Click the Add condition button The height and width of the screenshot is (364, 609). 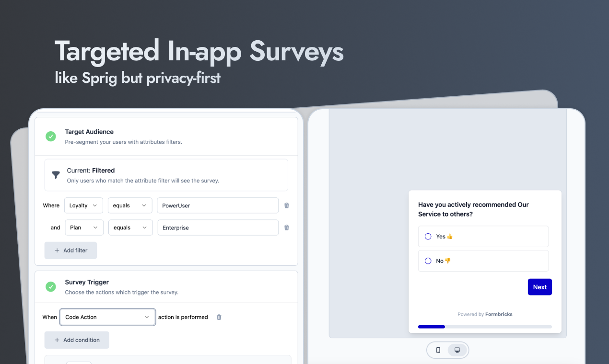(x=77, y=340)
